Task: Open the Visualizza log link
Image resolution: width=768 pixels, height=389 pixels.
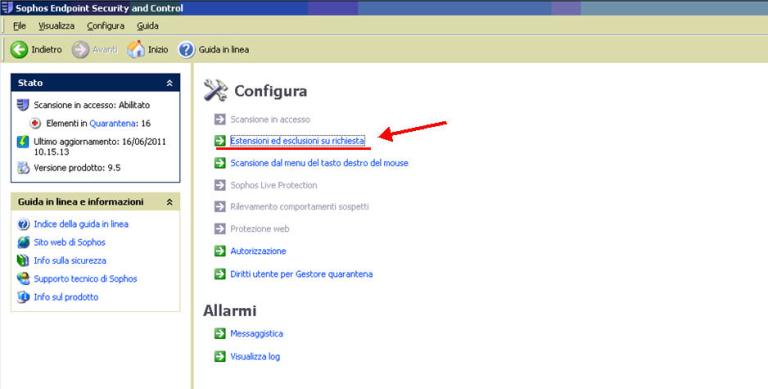Action: tap(255, 357)
